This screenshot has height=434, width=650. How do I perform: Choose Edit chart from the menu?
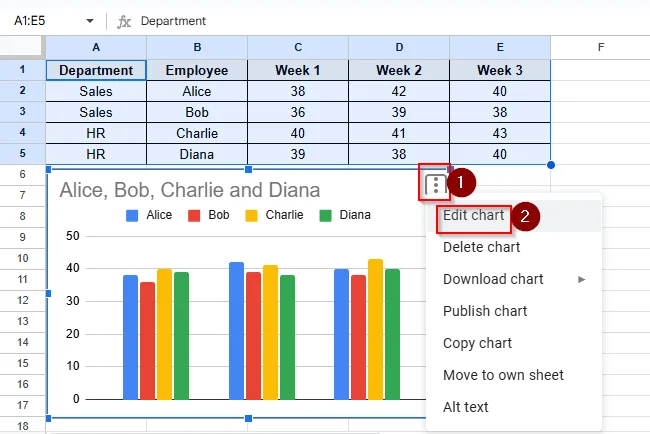pos(514,216)
